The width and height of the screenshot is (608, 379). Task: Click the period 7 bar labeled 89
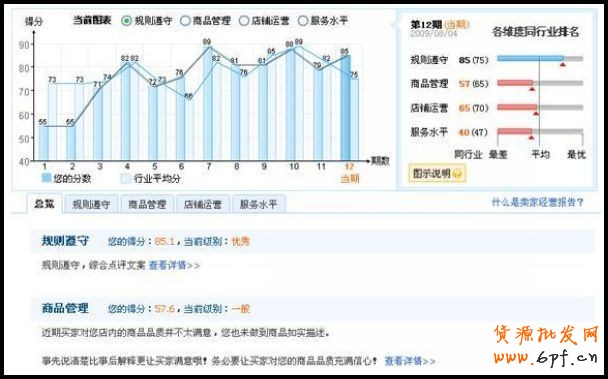pyautogui.click(x=208, y=103)
